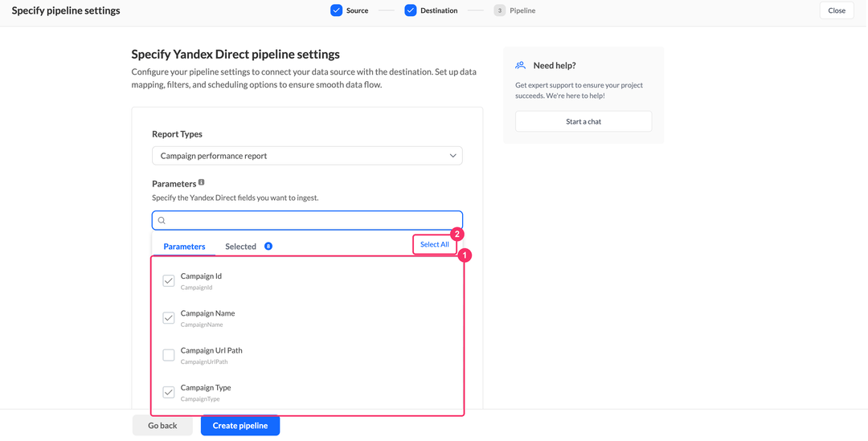Uncheck the Campaign Name checkbox
The height and width of the screenshot is (441, 868).
(168, 318)
